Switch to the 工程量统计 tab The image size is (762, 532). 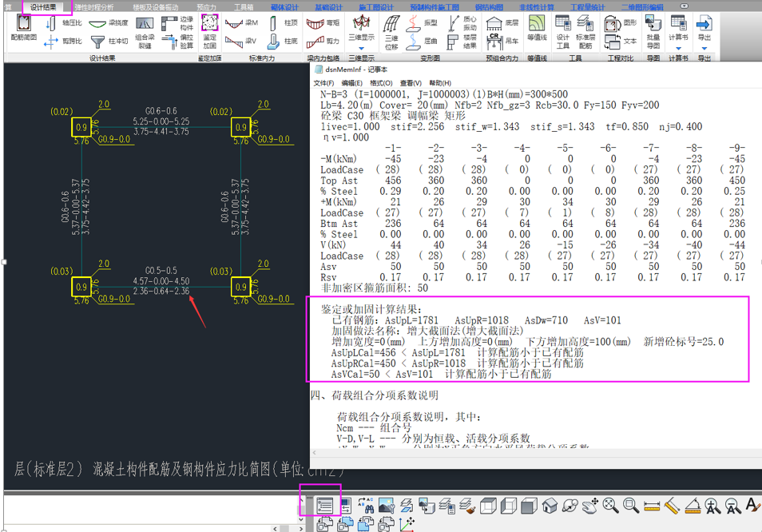click(588, 7)
